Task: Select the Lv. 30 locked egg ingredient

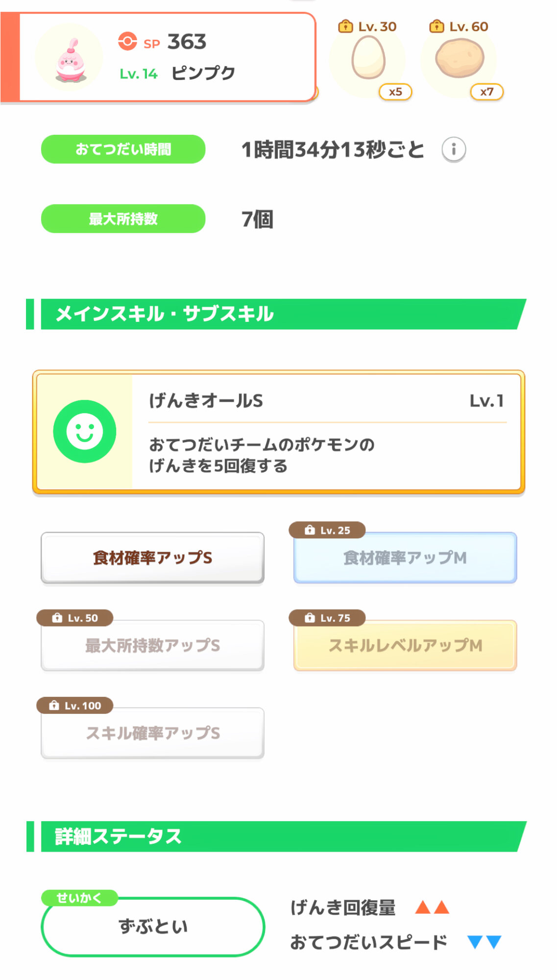Action: pyautogui.click(x=368, y=58)
